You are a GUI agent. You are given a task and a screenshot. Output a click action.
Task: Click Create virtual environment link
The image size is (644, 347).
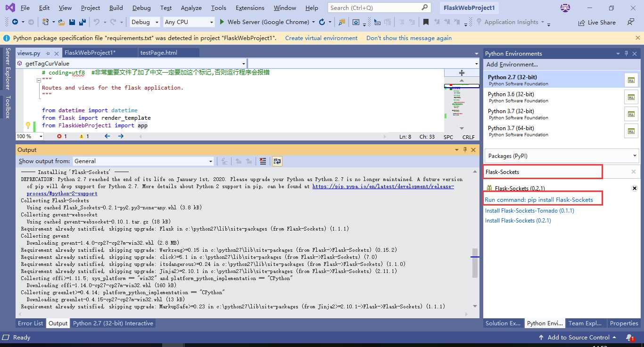tap(321, 38)
